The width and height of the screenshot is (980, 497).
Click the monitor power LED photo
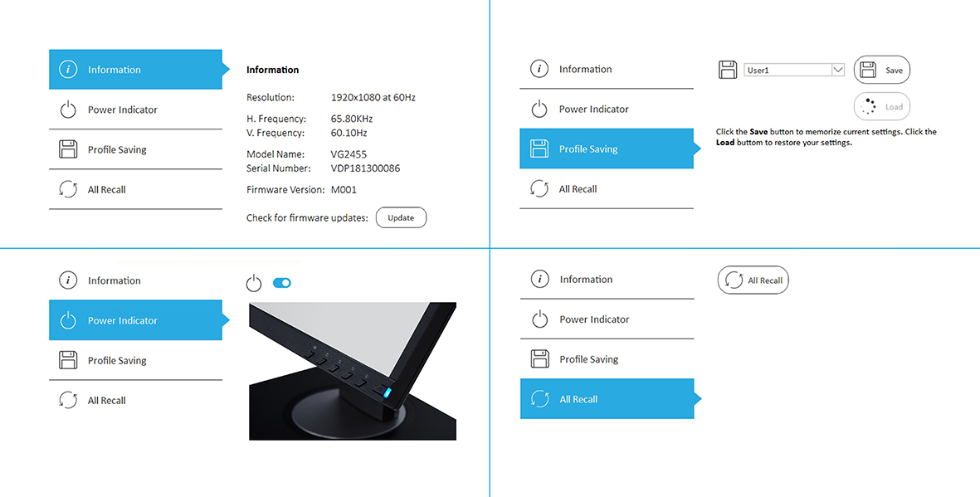coord(353,372)
